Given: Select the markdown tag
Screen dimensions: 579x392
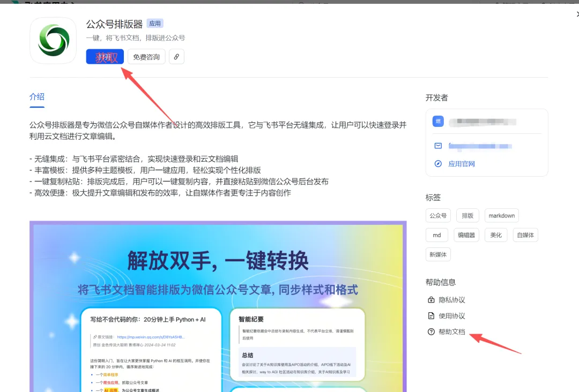Looking at the screenshot, I should [x=501, y=215].
